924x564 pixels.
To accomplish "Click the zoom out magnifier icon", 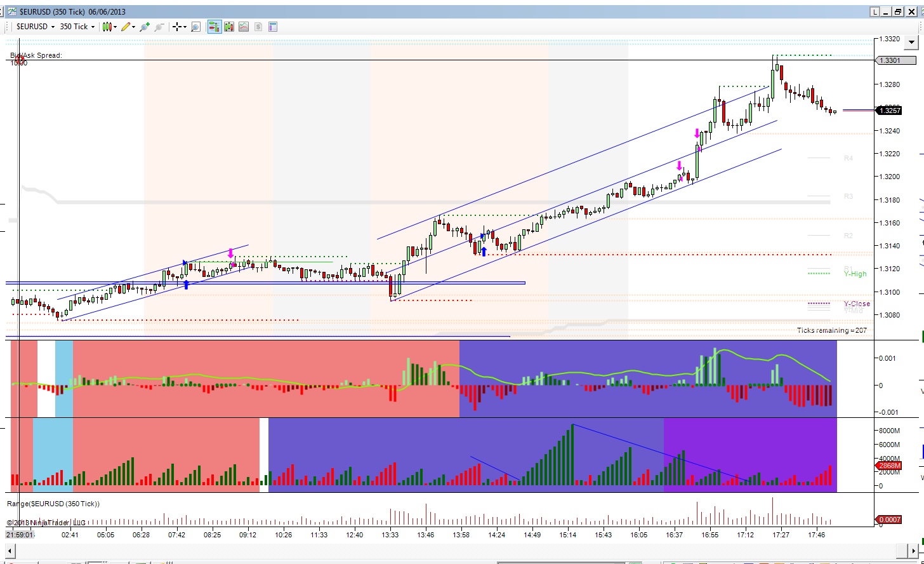I will coord(159,27).
